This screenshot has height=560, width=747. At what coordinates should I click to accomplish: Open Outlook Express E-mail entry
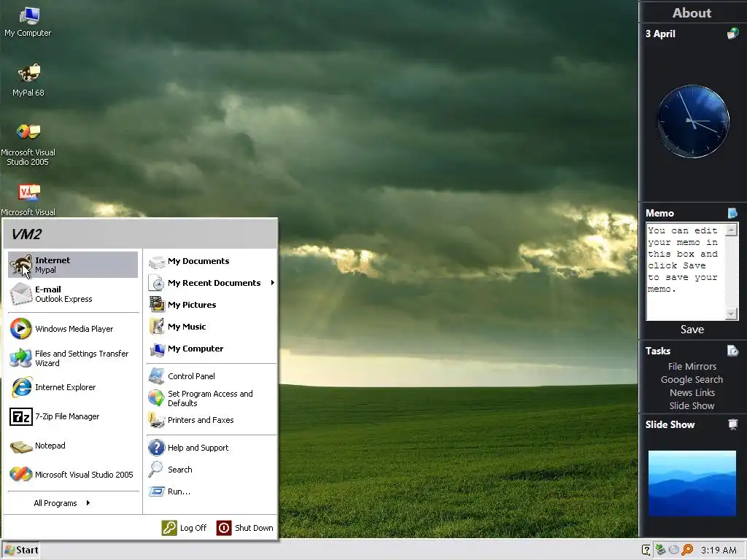(x=73, y=294)
